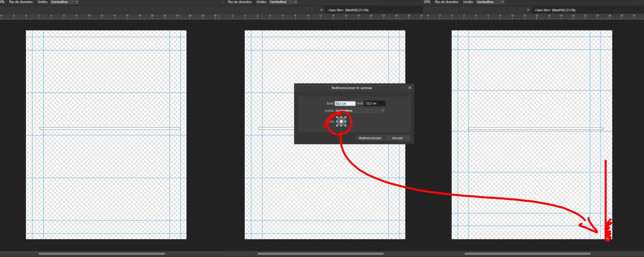Image resolution: width=644 pixels, height=257 pixels.
Task: Click the horizontal scrollbar of the rightmost view
Action: pyautogui.click(x=527, y=254)
